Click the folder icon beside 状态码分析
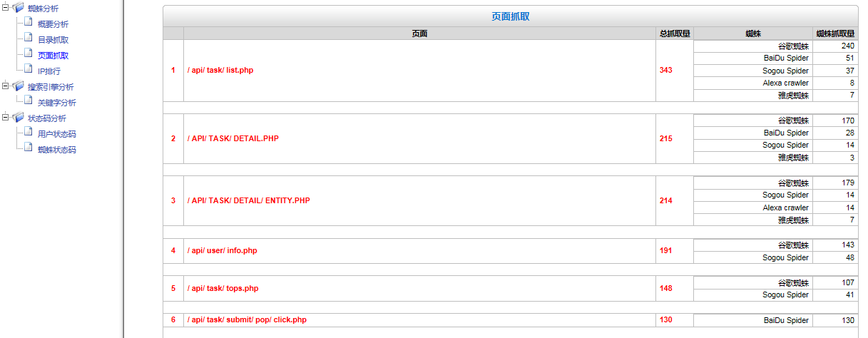The height and width of the screenshot is (338, 868). tap(19, 118)
